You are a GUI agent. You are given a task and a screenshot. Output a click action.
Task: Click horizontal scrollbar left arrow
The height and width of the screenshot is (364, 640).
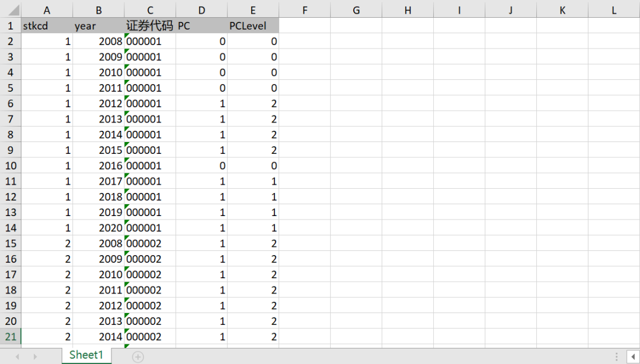coord(633,357)
